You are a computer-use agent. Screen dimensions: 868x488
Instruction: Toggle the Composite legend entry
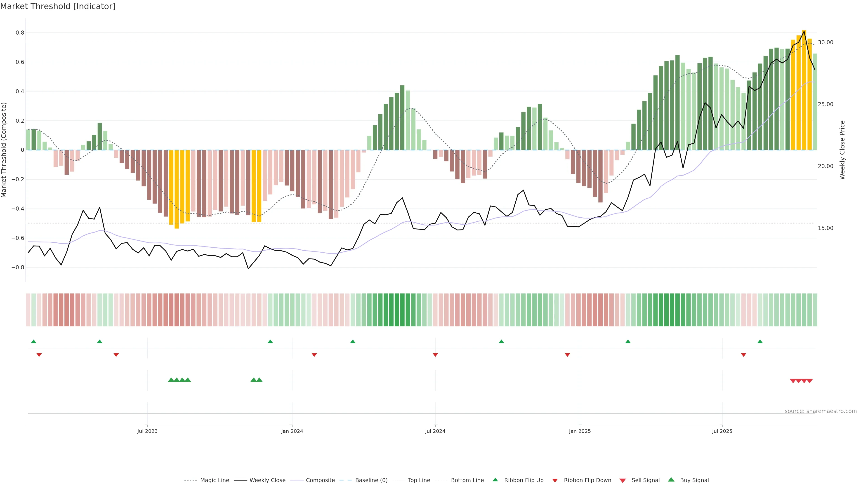320,480
